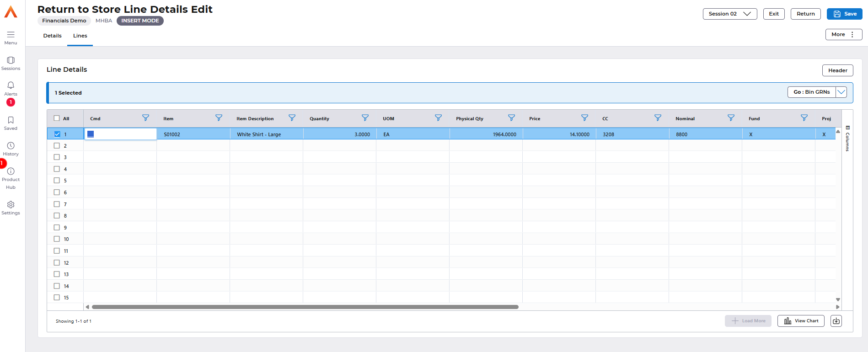
Task: Open the Product Hub info icon
Action: point(11,171)
